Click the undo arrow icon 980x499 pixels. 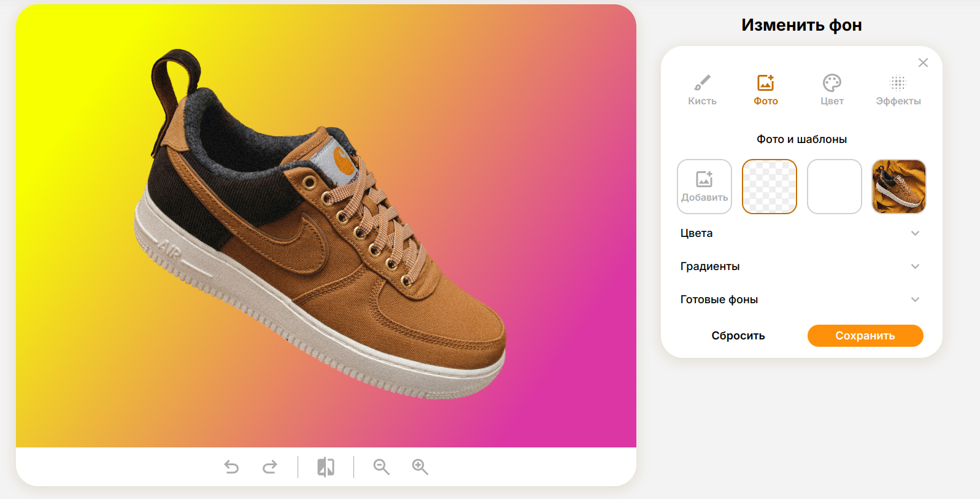coord(231,467)
